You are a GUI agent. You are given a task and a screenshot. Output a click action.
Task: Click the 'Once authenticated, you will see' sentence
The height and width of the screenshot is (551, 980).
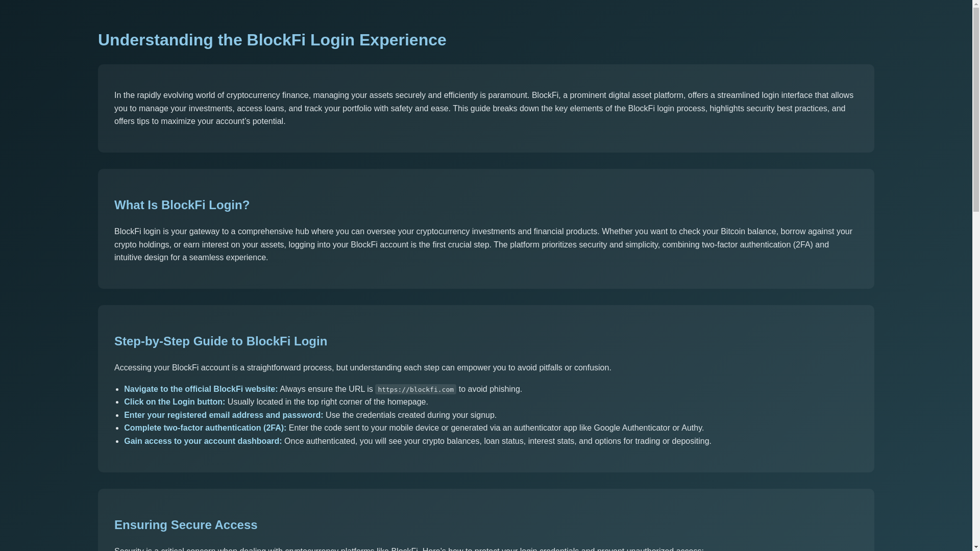[497, 441]
